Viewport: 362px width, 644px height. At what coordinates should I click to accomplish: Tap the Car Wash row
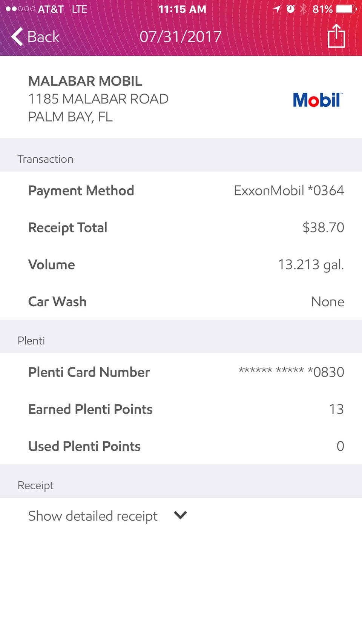pyautogui.click(x=181, y=301)
